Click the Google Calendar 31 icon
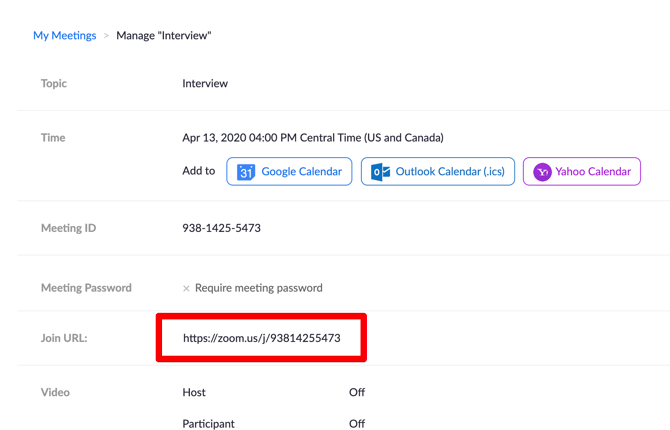670x430 pixels. tap(246, 172)
